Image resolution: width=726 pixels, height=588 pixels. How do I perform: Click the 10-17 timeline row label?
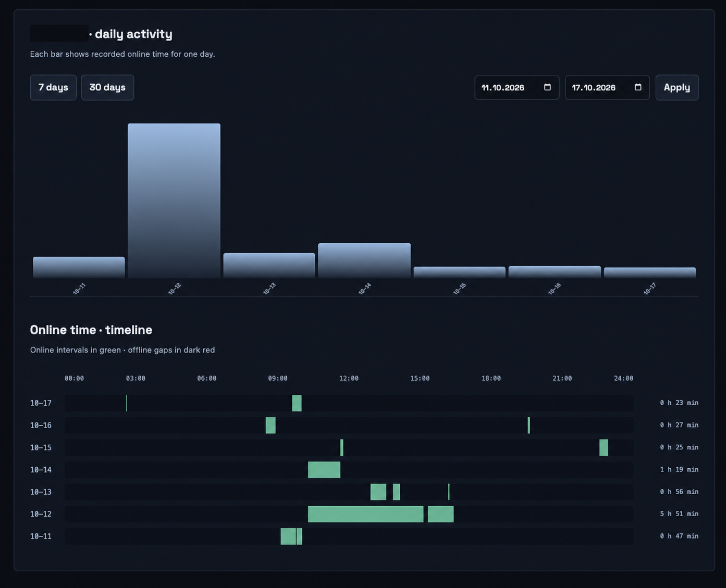pyautogui.click(x=41, y=403)
